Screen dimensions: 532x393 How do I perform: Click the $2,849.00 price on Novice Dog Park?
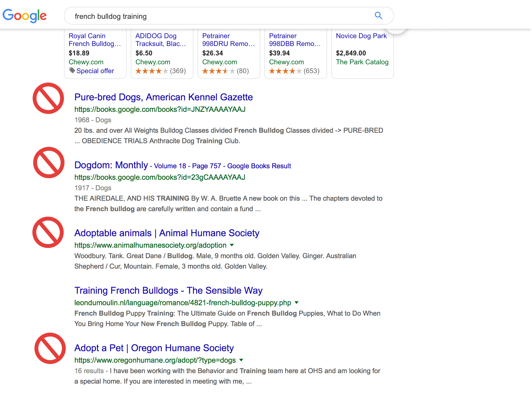351,53
